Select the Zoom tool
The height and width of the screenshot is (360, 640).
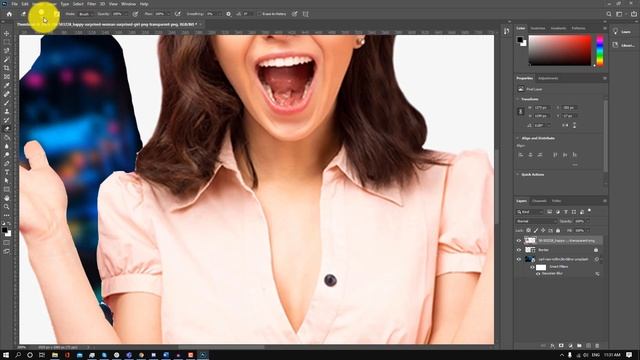click(x=7, y=207)
